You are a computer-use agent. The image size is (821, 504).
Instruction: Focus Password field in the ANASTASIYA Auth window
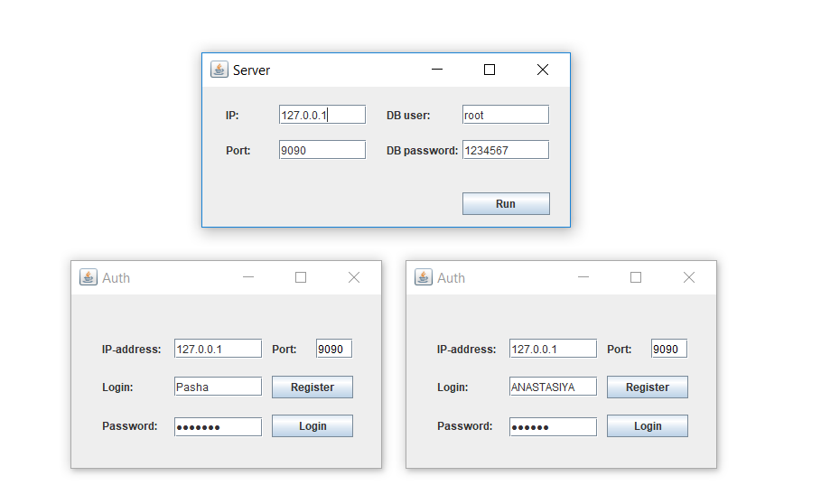point(553,426)
